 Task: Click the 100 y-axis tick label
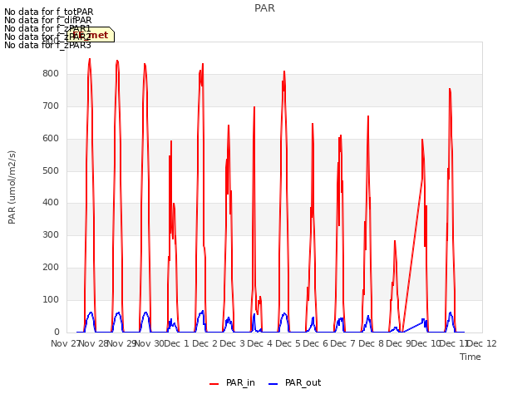click(x=51, y=299)
